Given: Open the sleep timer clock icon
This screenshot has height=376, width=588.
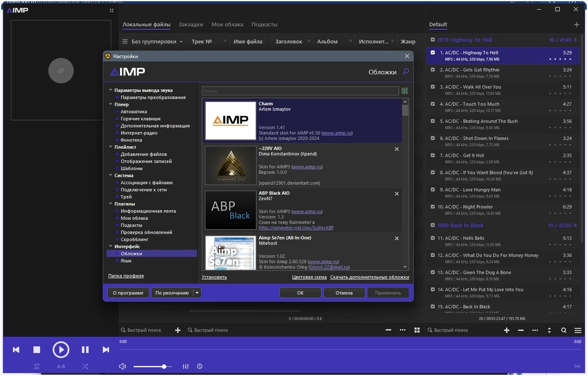Looking at the screenshot, I should tap(200, 366).
